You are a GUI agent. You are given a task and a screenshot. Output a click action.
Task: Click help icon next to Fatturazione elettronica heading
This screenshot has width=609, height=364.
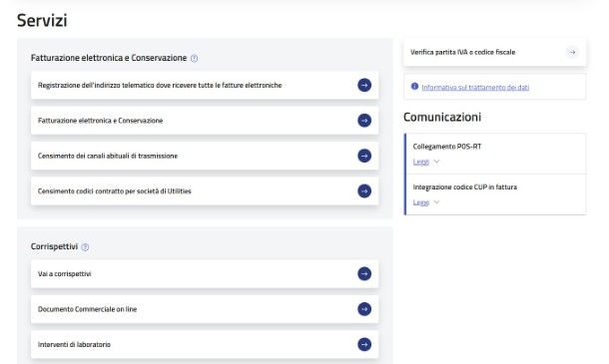click(195, 58)
